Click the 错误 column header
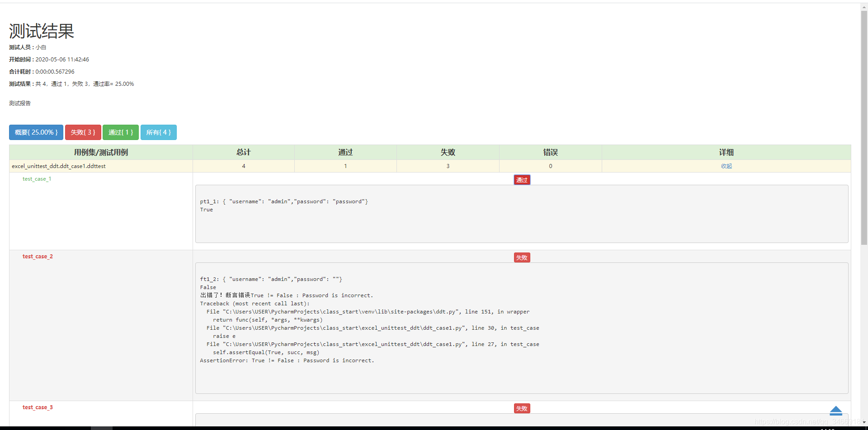 point(551,152)
